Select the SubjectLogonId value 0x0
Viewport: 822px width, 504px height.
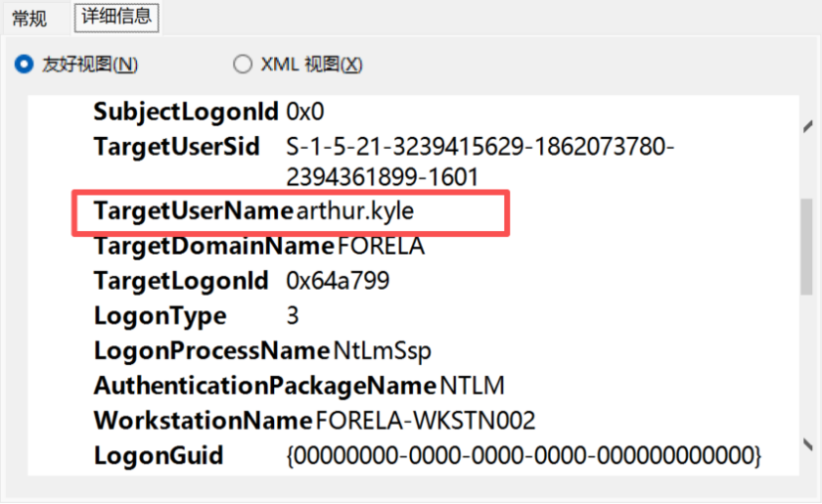[x=304, y=112]
